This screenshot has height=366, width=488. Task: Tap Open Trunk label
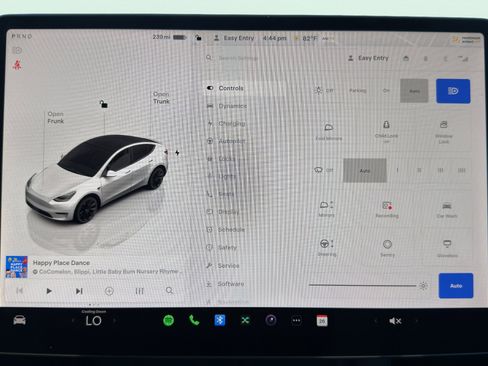tap(161, 98)
